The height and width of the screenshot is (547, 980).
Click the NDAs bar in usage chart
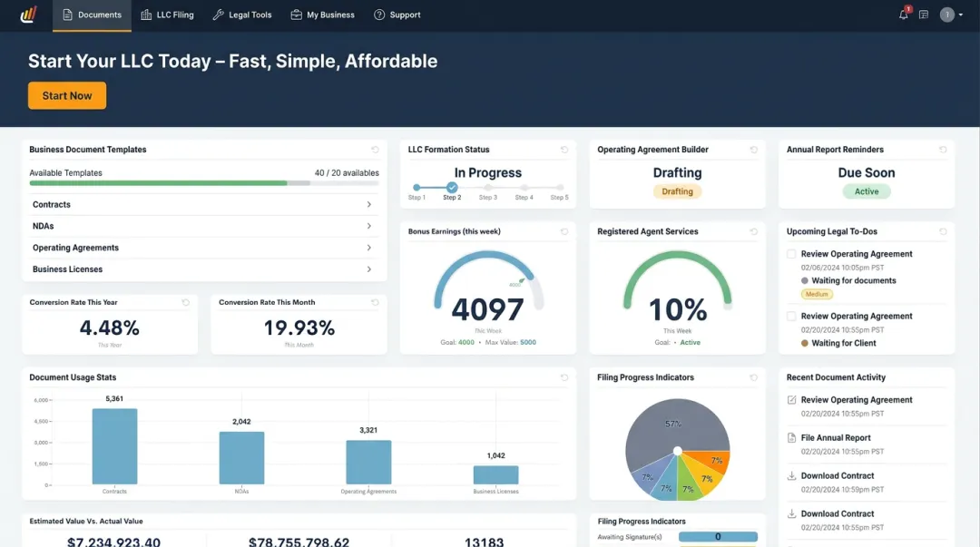tap(241, 457)
